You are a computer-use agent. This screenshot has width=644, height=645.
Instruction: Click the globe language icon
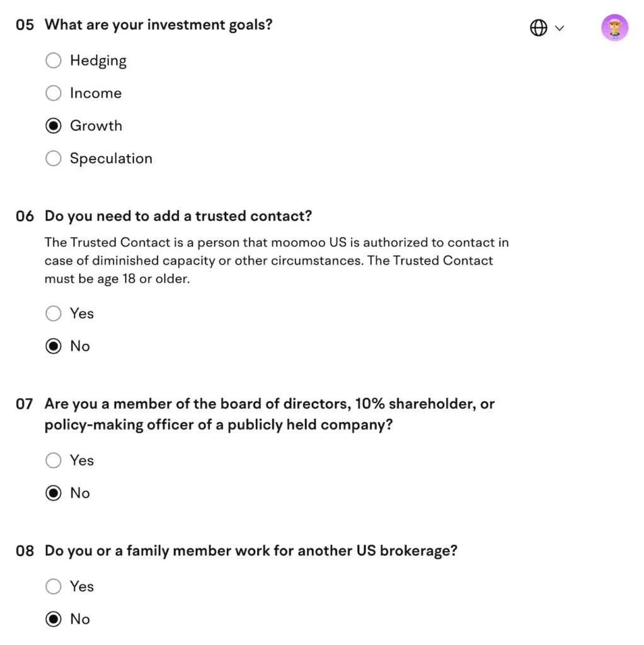(538, 28)
